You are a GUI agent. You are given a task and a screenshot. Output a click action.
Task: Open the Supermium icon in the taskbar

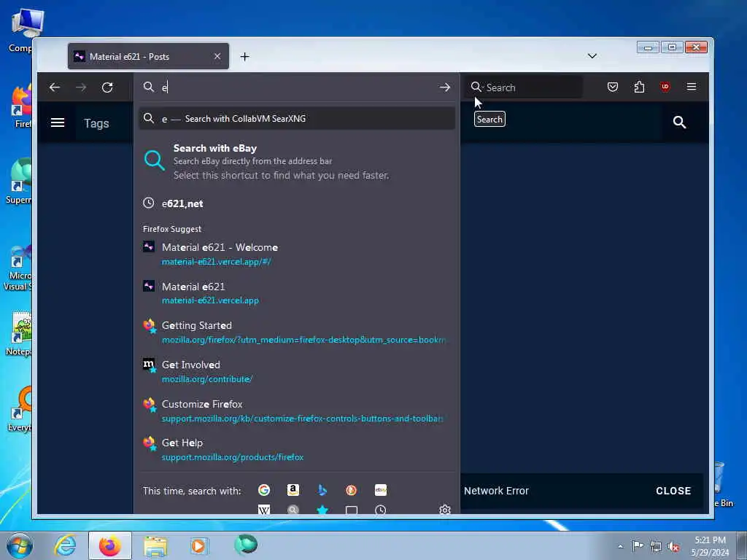(x=246, y=545)
